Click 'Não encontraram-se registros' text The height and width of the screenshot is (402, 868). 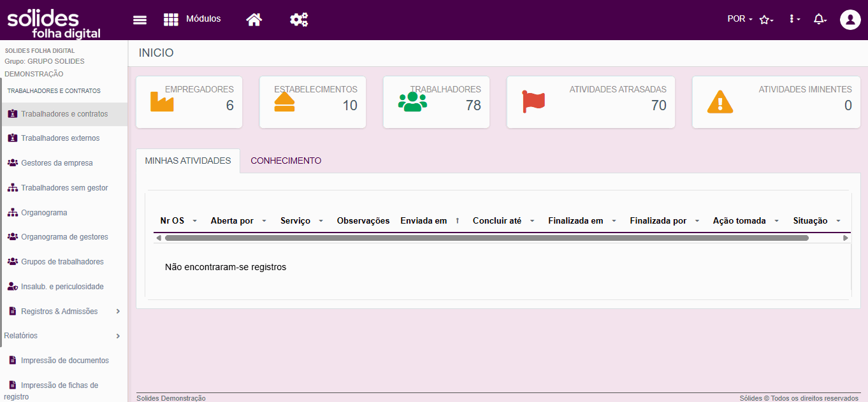(226, 267)
